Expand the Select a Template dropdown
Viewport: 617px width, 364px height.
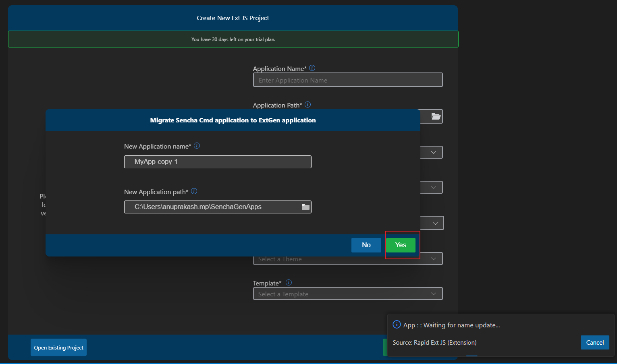433,294
